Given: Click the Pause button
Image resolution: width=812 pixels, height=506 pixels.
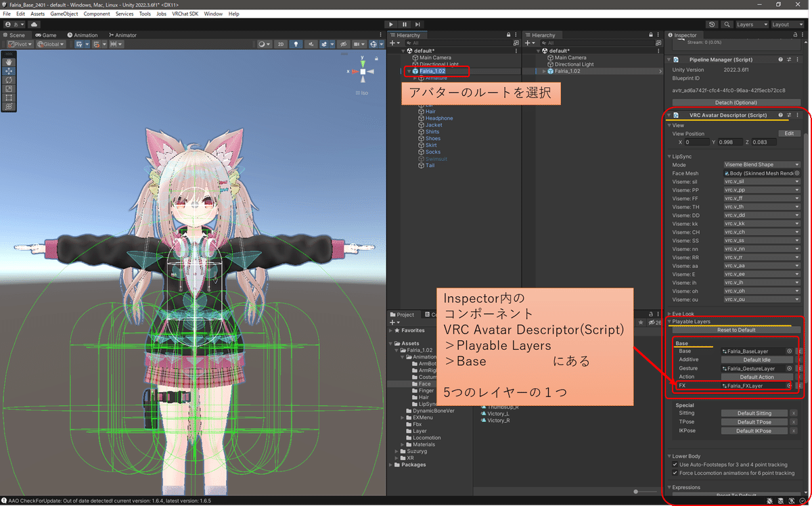Looking at the screenshot, I should coord(405,24).
